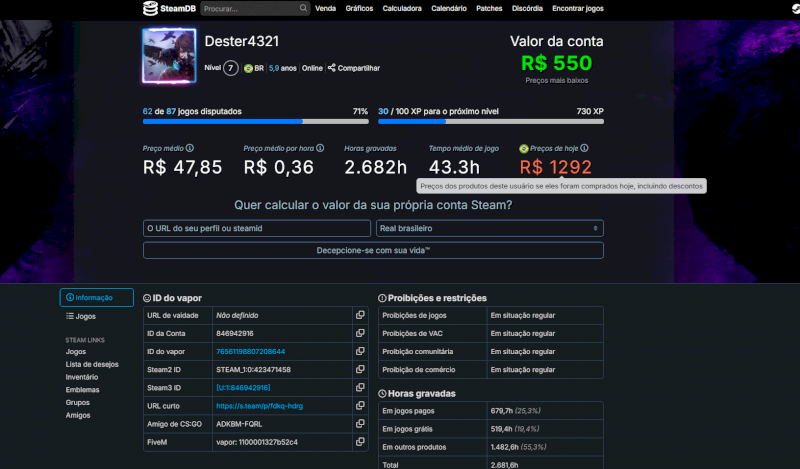This screenshot has width=800, height=469.
Task: Open Jogos link under Steam Links
Action: click(x=76, y=352)
